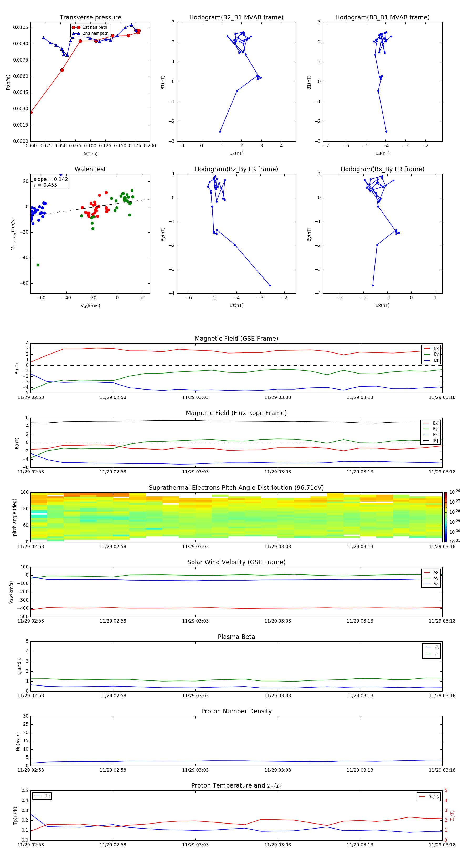Click the 'Vx' legend entry

tap(431, 572)
